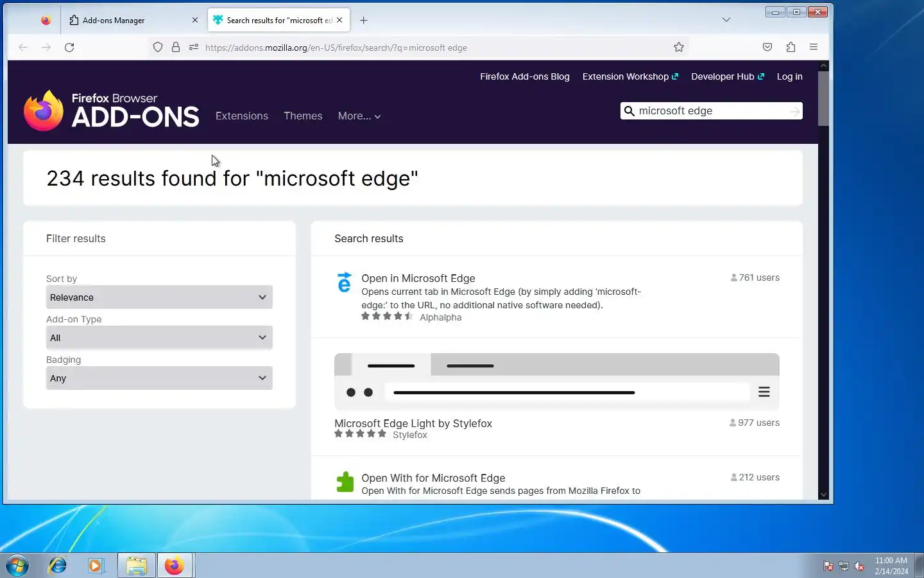Screen dimensions: 924x578
Task: Open Microsoft Edge Light by Stylefox result
Action: click(x=413, y=423)
